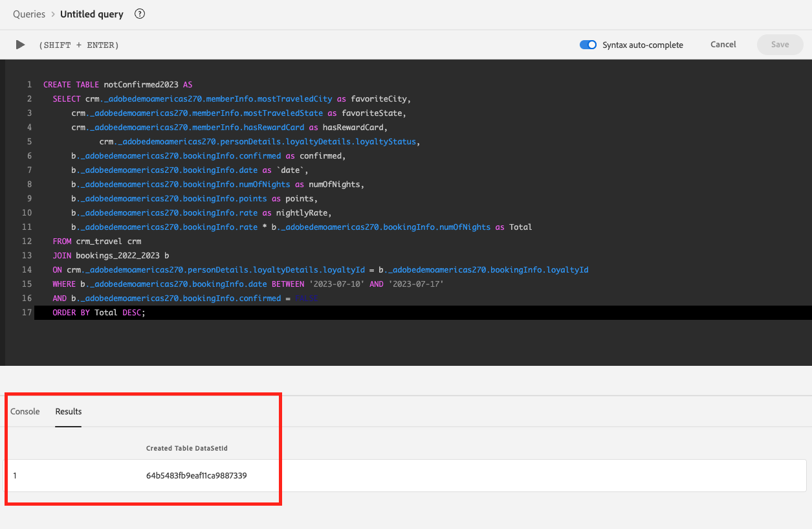Toggle the Syntax auto-complete switch

coord(588,45)
